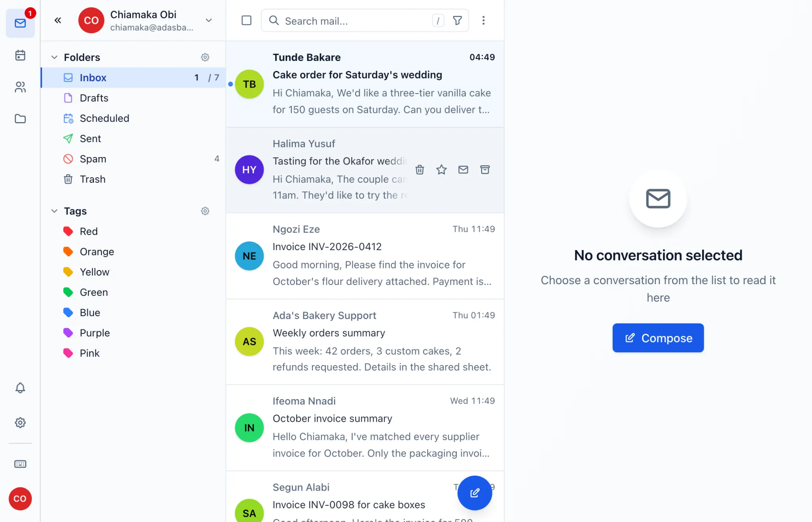The width and height of the screenshot is (812, 522).
Task: Show keyboard shortcuts icon
Action: 20,464
